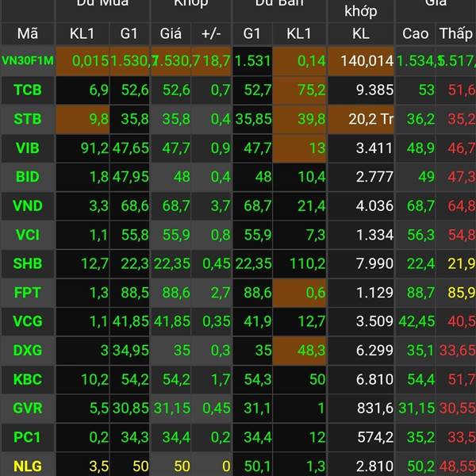Select the FPT stock symbol
The image size is (476, 476).
click(28, 292)
